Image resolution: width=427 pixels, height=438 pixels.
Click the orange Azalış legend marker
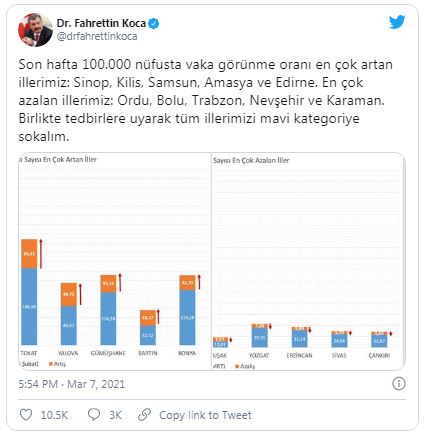click(x=237, y=366)
